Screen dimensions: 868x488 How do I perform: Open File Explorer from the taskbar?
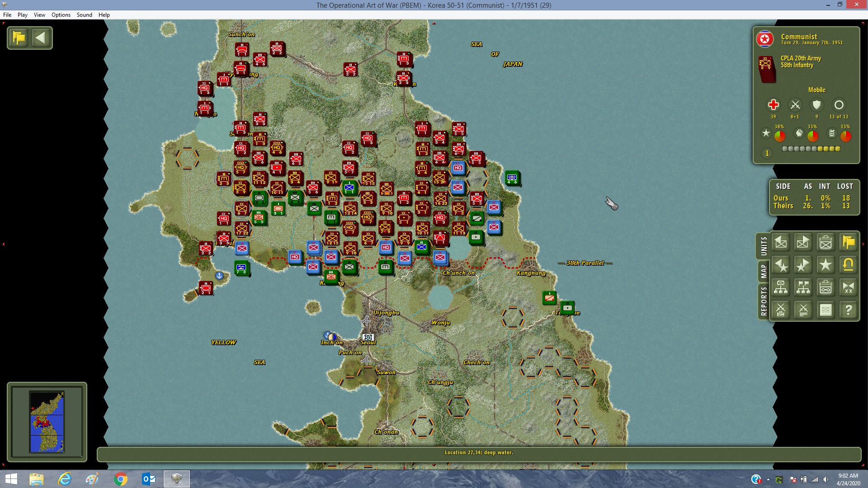pos(37,479)
